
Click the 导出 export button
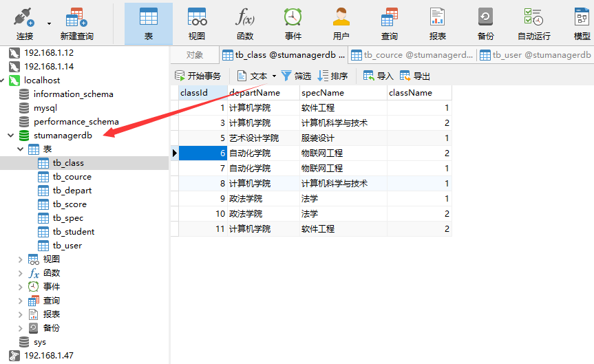point(415,76)
